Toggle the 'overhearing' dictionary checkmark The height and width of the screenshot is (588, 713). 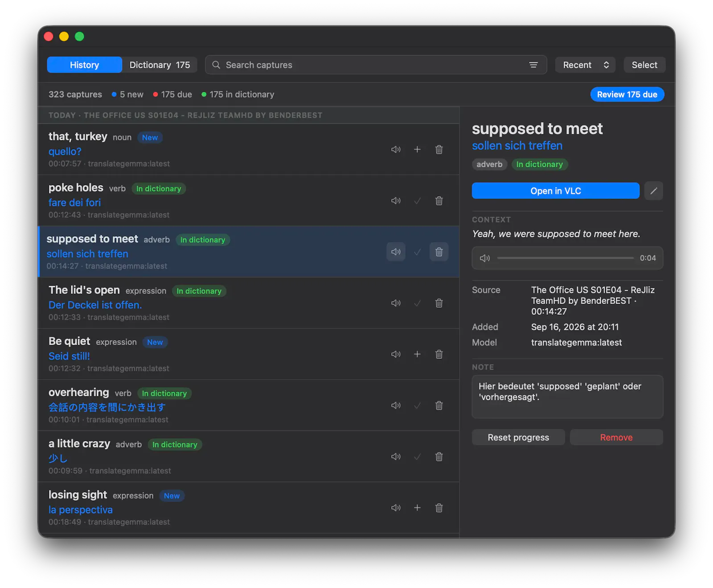coord(417,405)
